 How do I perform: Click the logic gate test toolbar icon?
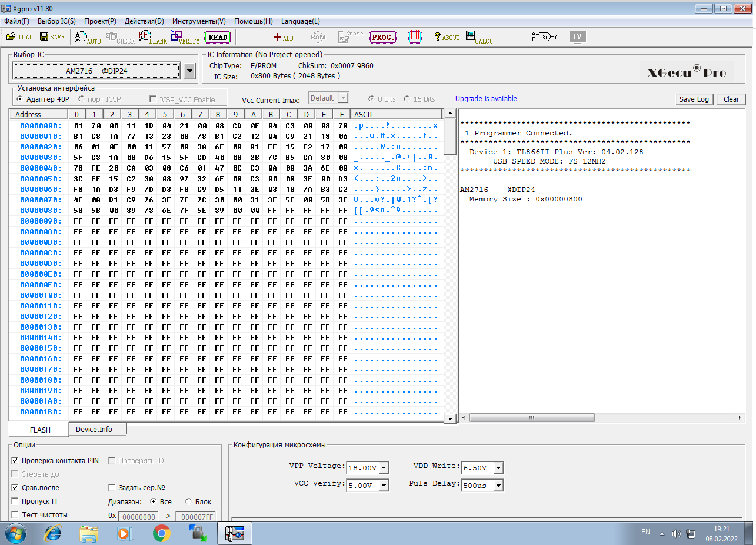pyautogui.click(x=544, y=37)
